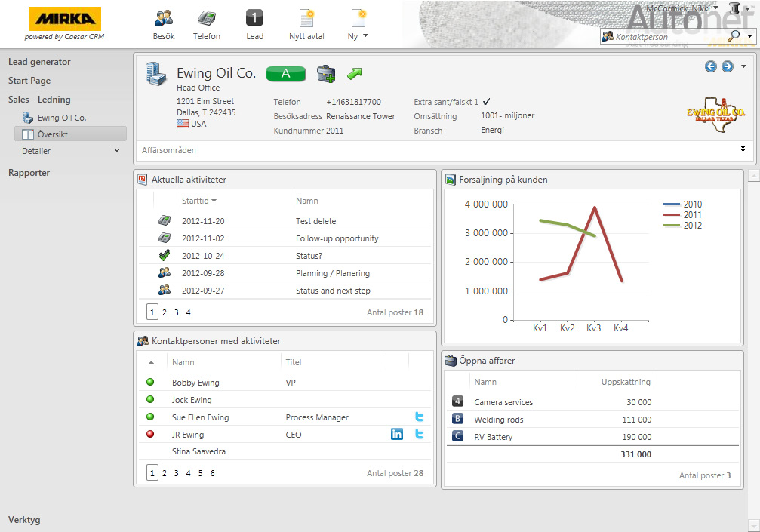Open Verktyg at sidebar bottom
760x532 pixels.
point(24,520)
